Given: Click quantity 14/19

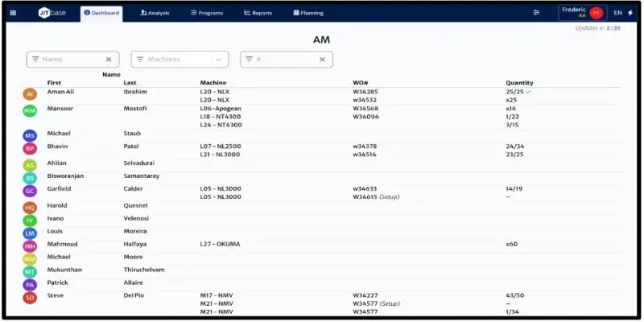Looking at the screenshot, I should (514, 189).
